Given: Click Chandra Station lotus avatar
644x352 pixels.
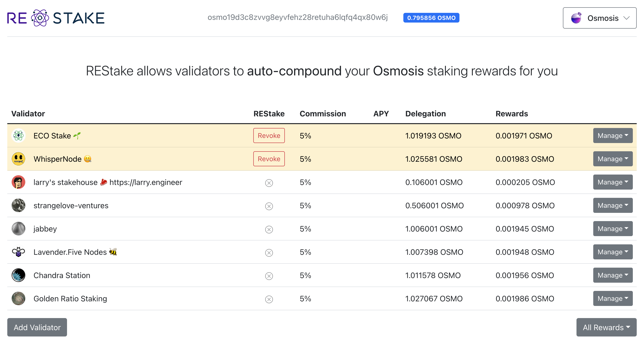Looking at the screenshot, I should coord(18,275).
